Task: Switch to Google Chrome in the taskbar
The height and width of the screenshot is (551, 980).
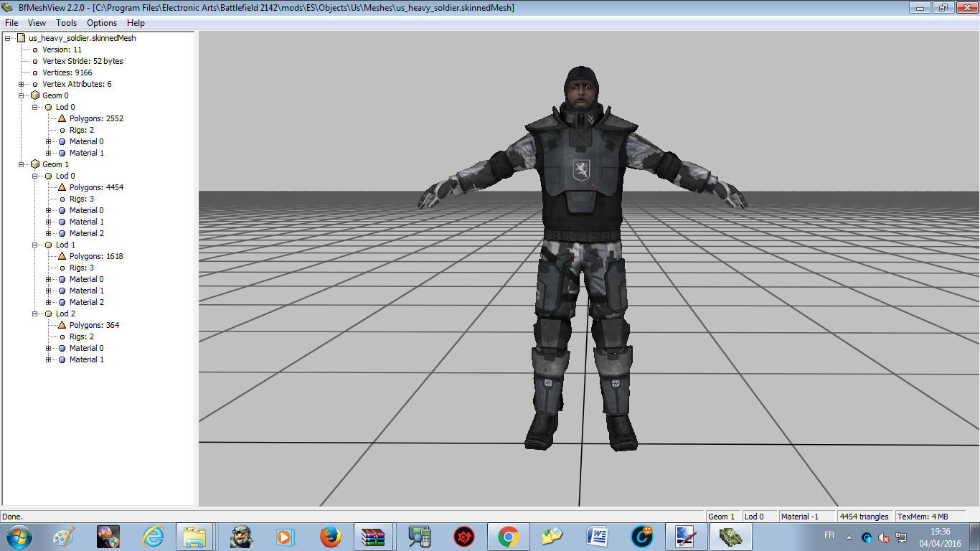Action: click(x=509, y=537)
